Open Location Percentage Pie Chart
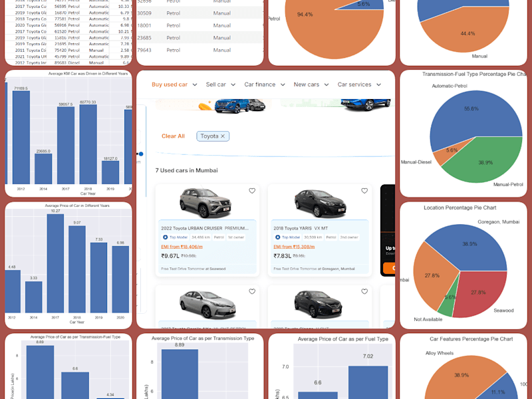This screenshot has width=532, height=399. [x=464, y=265]
